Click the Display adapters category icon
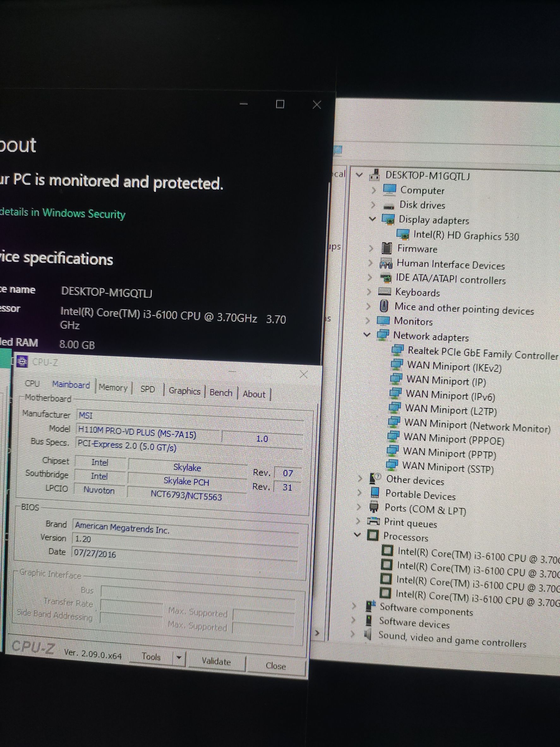Image resolution: width=560 pixels, height=747 pixels. tap(388, 219)
